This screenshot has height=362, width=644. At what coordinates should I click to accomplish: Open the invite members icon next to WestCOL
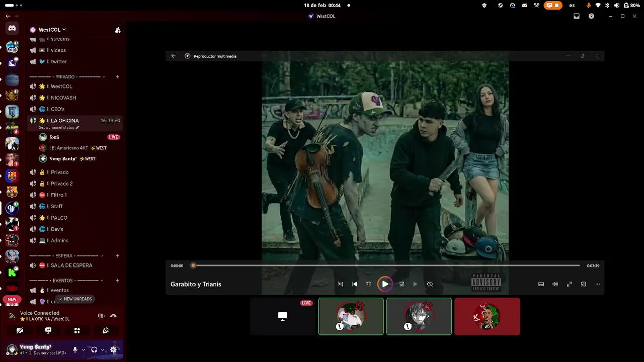[x=118, y=30]
